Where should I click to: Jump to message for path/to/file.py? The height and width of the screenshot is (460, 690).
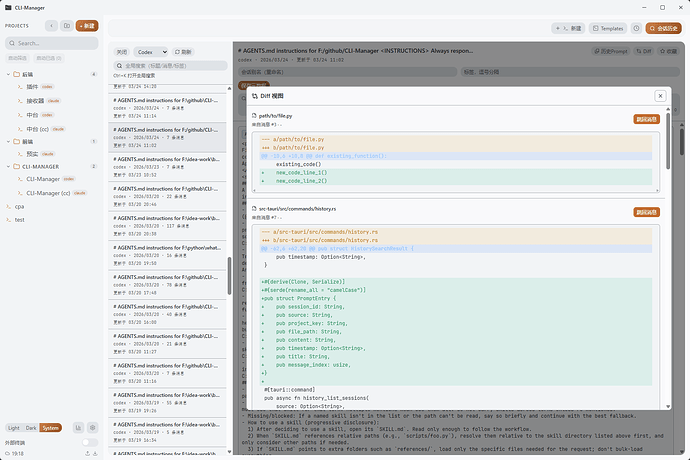646,119
